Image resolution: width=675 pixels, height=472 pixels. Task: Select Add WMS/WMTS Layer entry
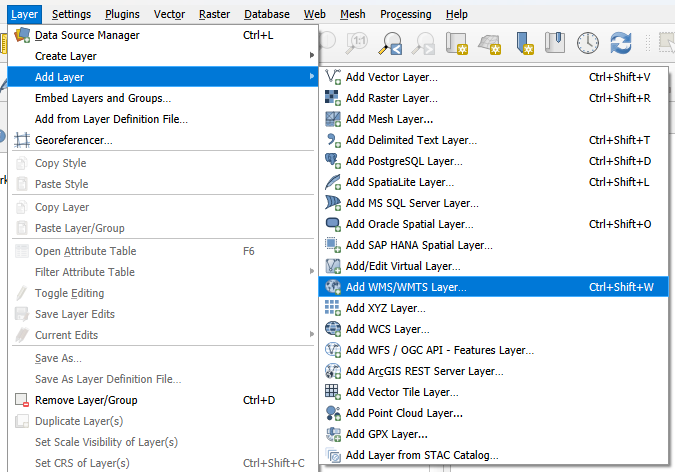[405, 287]
